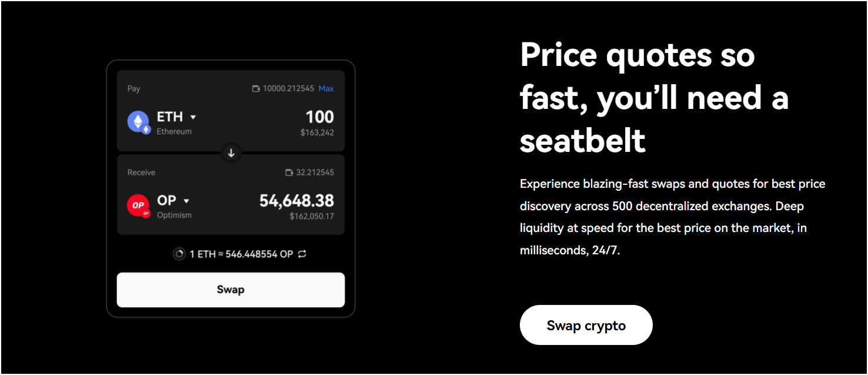Screen dimensions: 868x375
Task: Expand the ETH token dropdown arrow
Action: coord(193,117)
